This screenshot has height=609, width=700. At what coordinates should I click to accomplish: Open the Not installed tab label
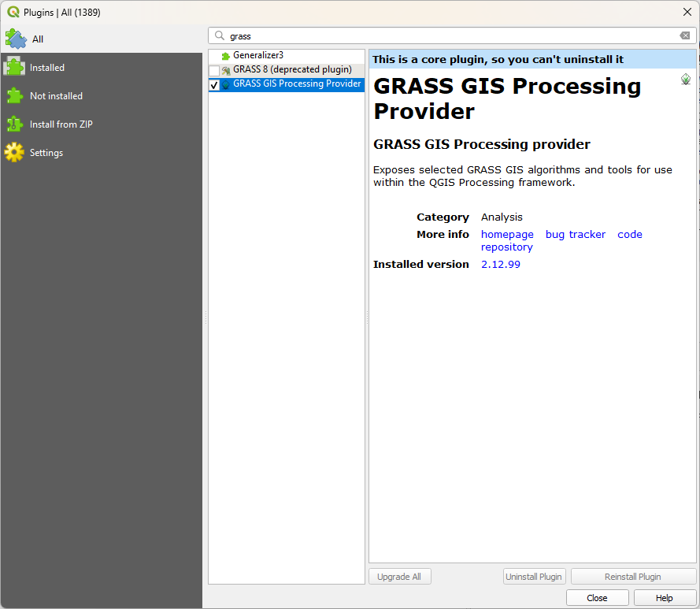click(x=56, y=96)
